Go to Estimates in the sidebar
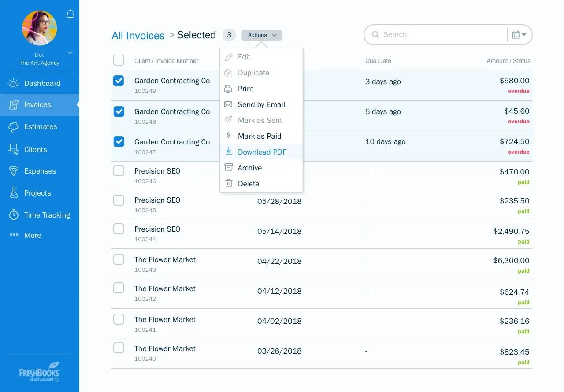The image size is (564, 392). click(41, 126)
